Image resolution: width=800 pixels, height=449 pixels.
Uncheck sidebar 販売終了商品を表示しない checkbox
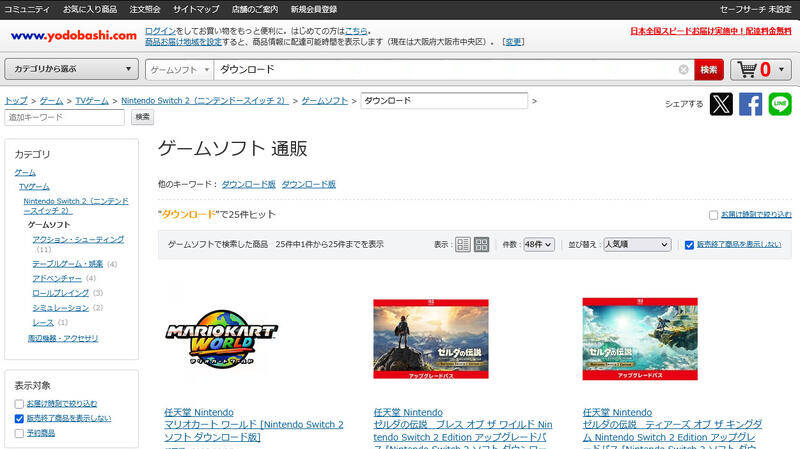tap(19, 418)
